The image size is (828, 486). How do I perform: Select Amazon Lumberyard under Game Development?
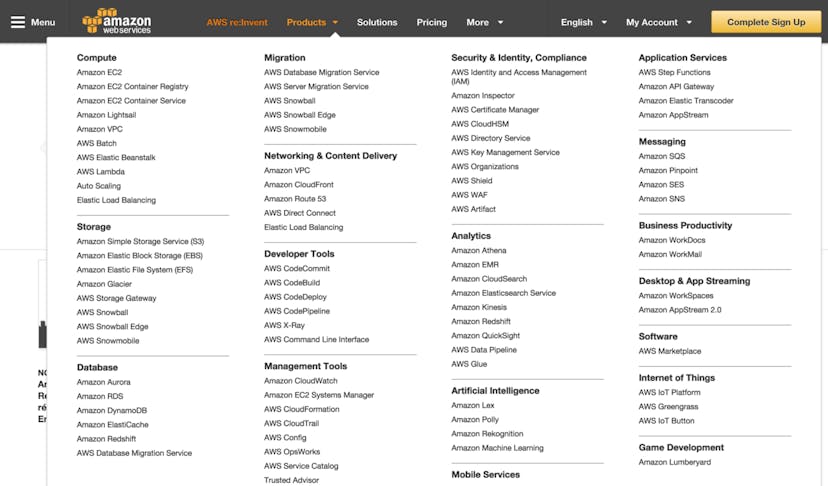click(675, 462)
